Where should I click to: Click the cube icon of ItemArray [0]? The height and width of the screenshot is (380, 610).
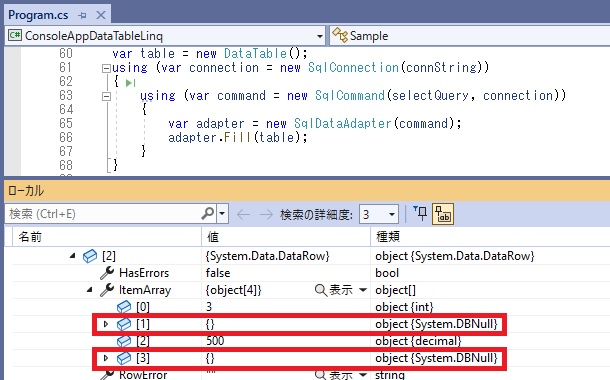124,307
